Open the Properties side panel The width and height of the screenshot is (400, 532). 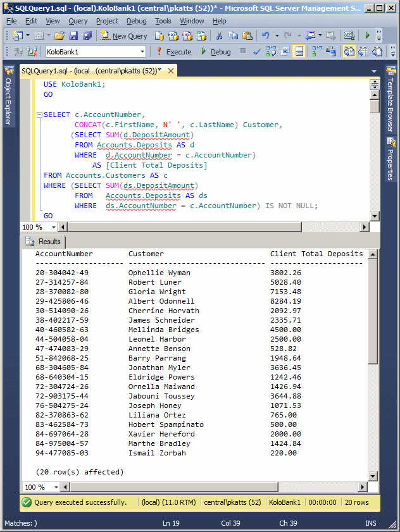[x=391, y=159]
